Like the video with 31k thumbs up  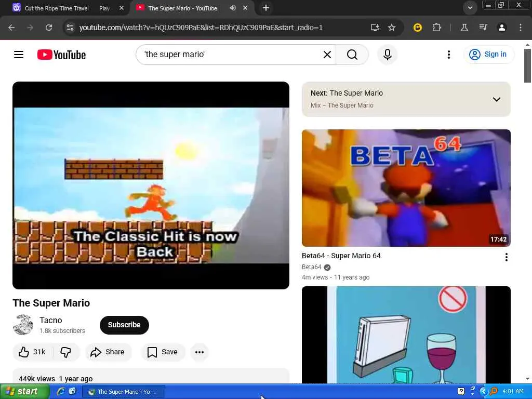32,352
